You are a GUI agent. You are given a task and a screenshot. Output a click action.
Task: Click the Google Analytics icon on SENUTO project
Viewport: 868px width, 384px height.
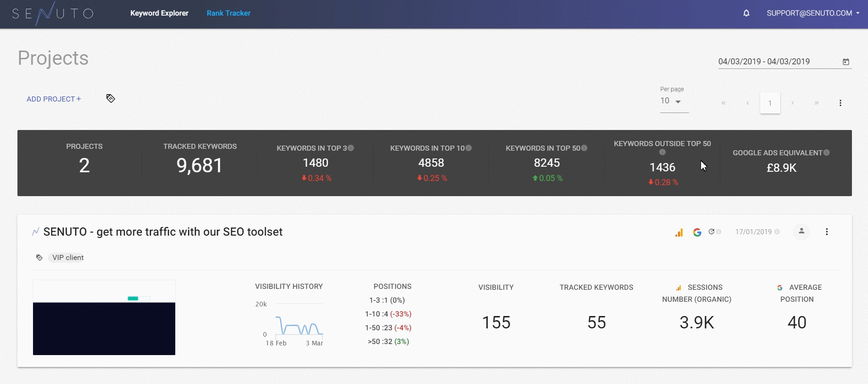pos(679,232)
